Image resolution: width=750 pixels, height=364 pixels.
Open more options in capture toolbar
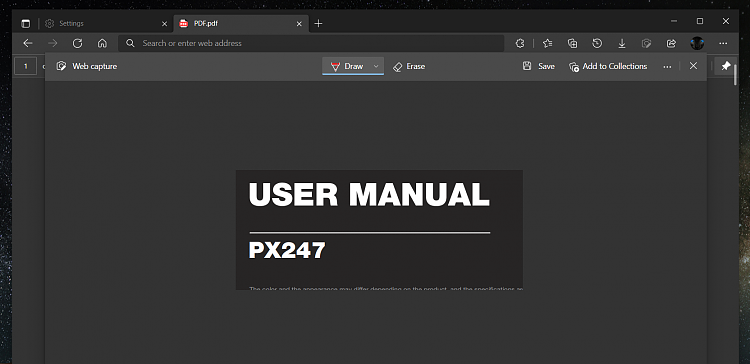coord(667,67)
